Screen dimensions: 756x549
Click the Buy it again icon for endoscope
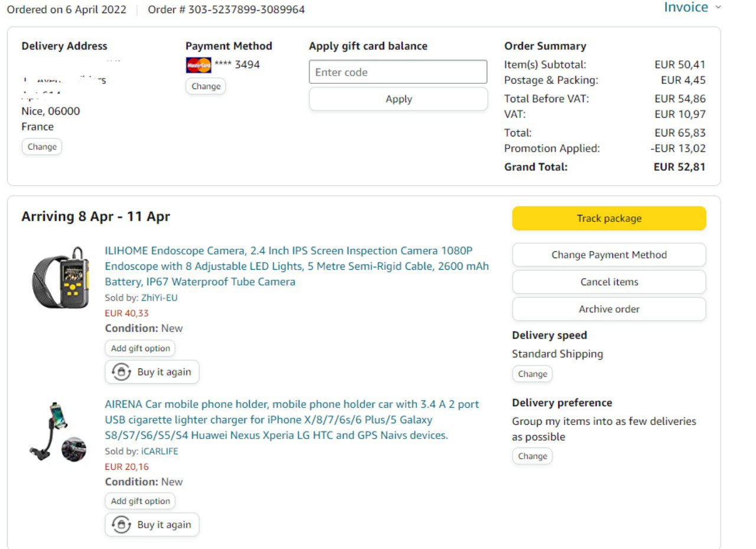(x=122, y=372)
